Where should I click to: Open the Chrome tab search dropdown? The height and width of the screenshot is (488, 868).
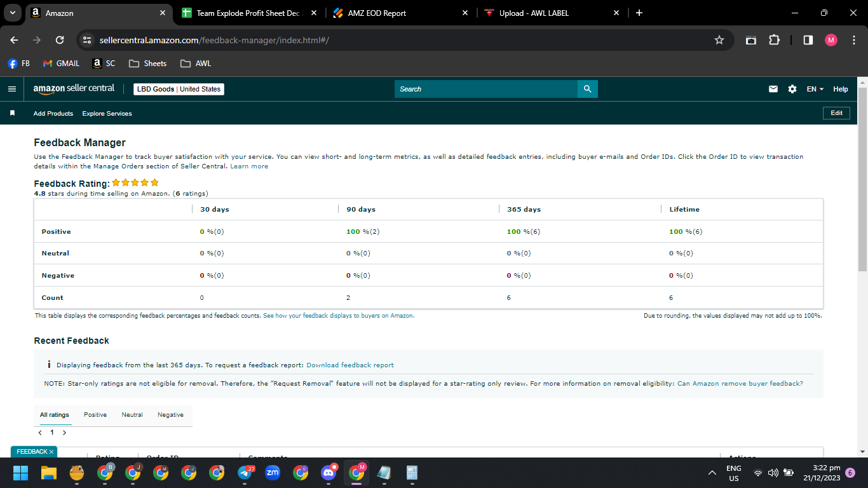click(x=12, y=13)
